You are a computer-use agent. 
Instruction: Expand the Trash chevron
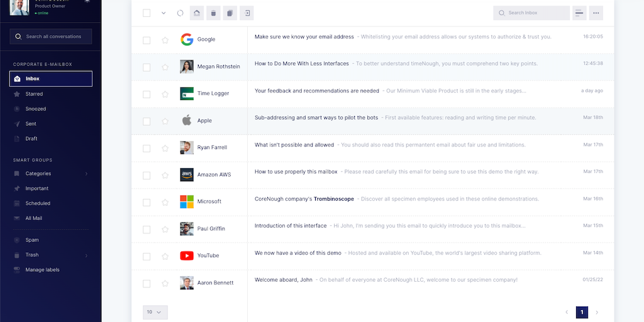click(86, 255)
